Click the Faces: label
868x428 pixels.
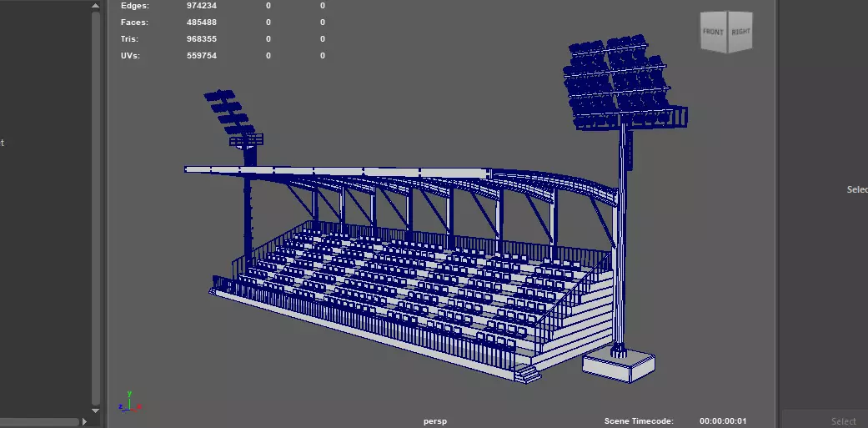[x=134, y=23]
